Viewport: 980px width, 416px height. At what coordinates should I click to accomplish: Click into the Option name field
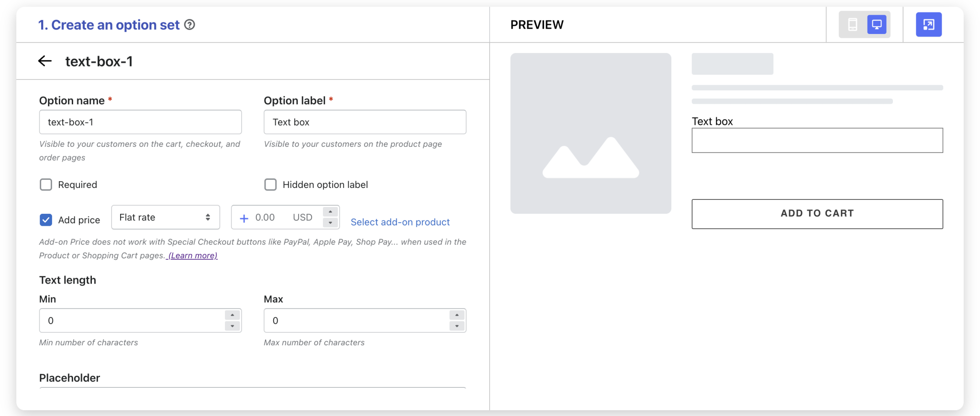pos(140,122)
